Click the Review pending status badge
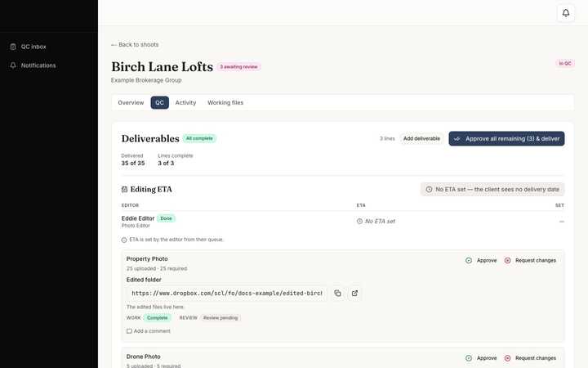Screen dimensions: 588x368 click(220, 318)
